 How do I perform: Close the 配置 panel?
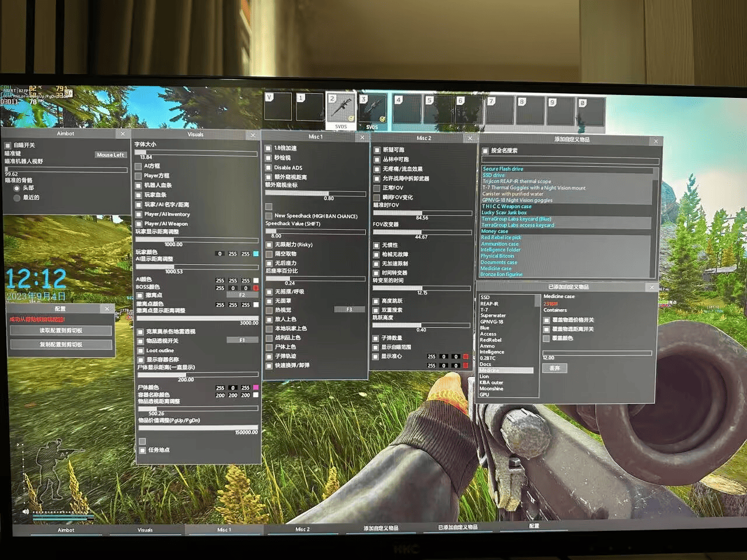click(107, 309)
